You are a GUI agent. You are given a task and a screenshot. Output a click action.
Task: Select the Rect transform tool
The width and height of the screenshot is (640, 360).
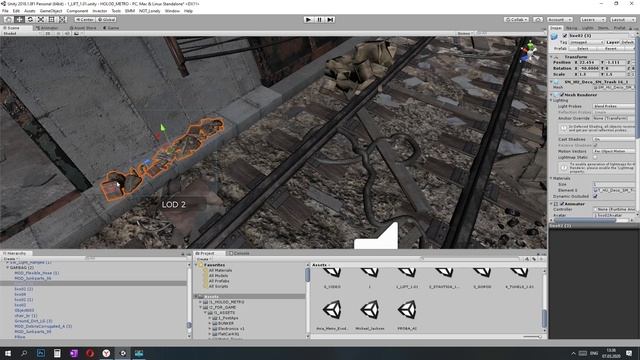(51, 19)
